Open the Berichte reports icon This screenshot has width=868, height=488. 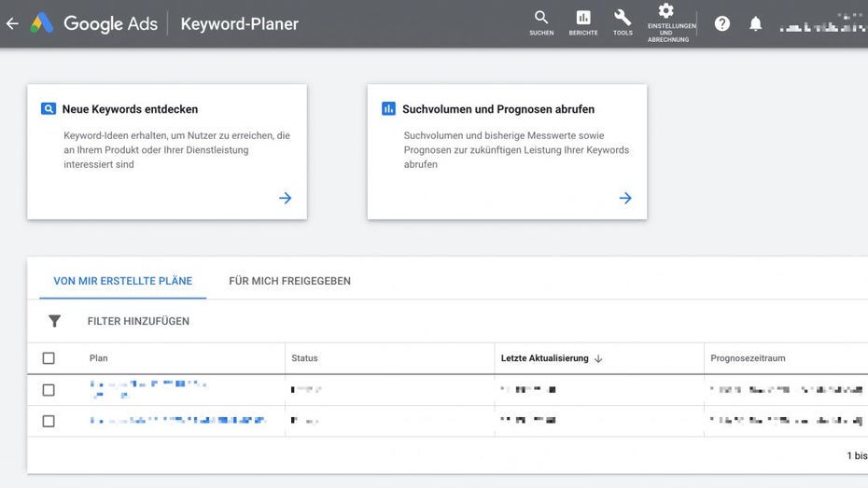pos(583,23)
